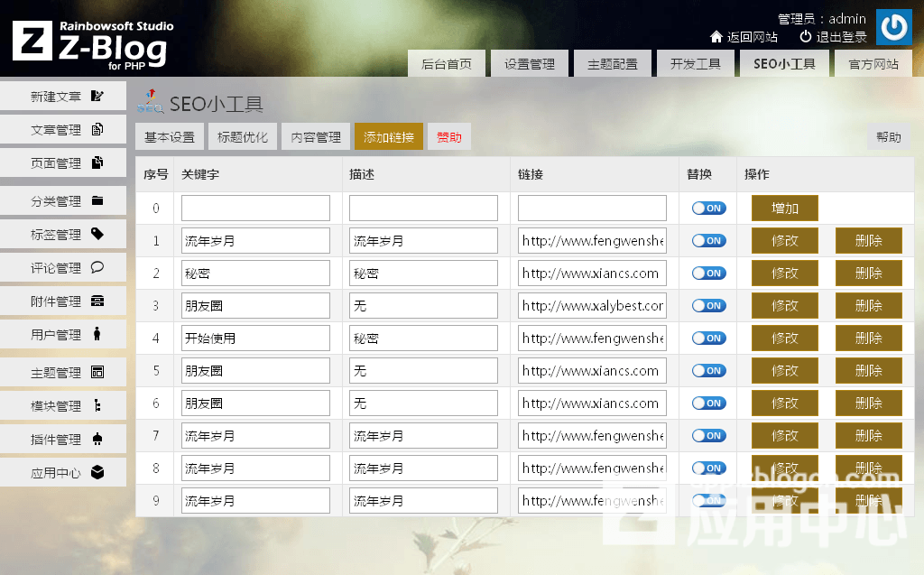Click the 分类管理 folder icon

(x=99, y=200)
